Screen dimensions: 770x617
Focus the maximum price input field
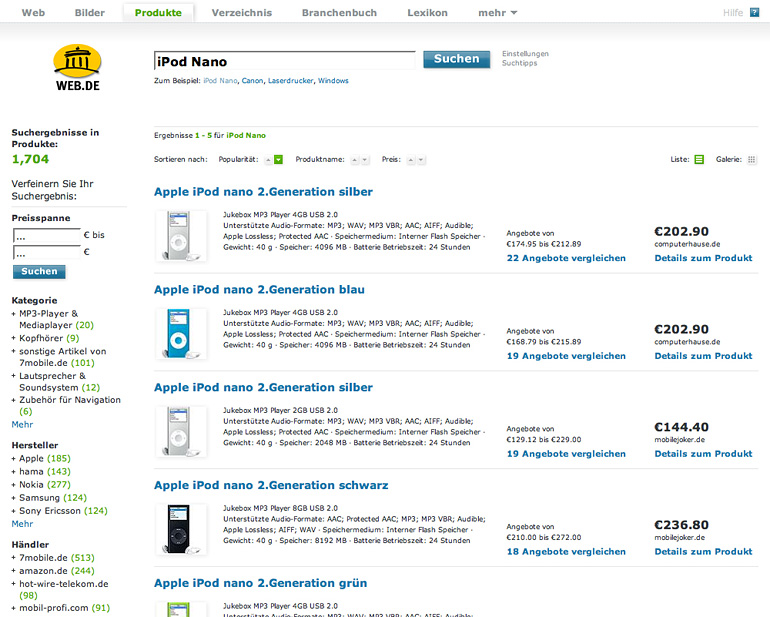click(x=47, y=252)
